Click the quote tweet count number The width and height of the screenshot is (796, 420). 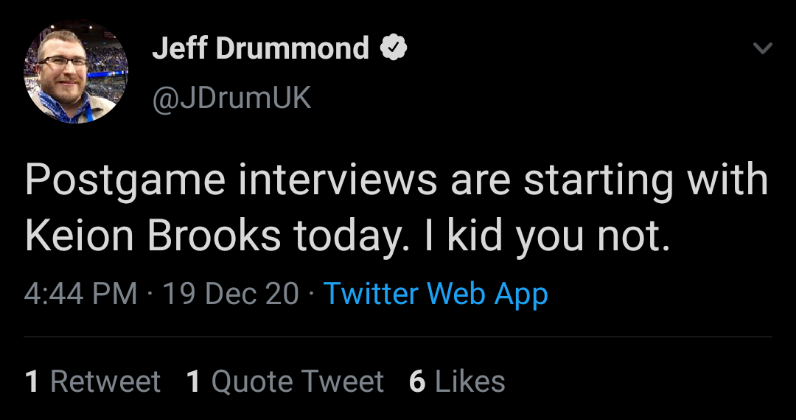[194, 381]
